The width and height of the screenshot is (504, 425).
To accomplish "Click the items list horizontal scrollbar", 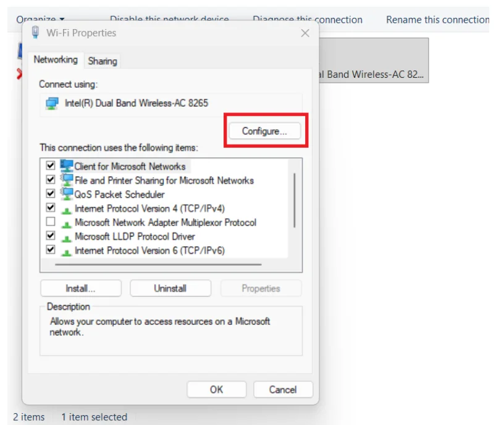I will click(158, 264).
